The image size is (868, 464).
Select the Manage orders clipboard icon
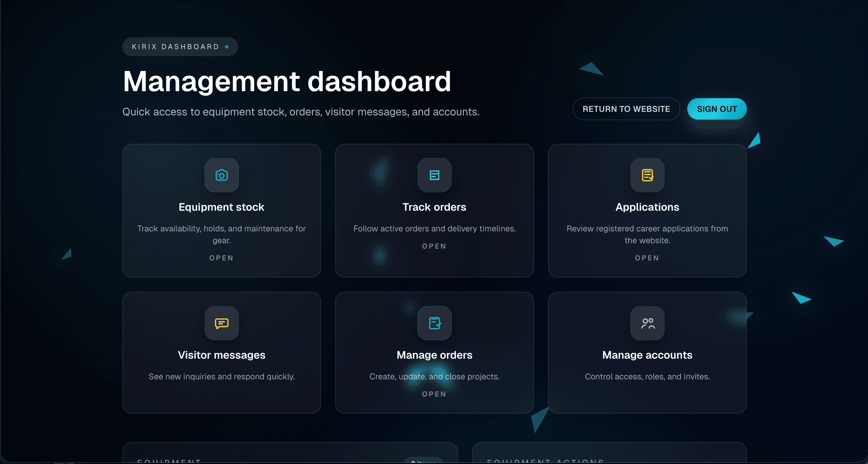tap(434, 323)
